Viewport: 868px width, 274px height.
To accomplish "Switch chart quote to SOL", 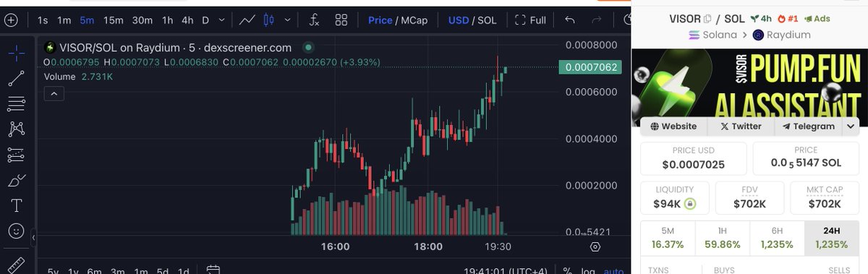I will point(487,20).
